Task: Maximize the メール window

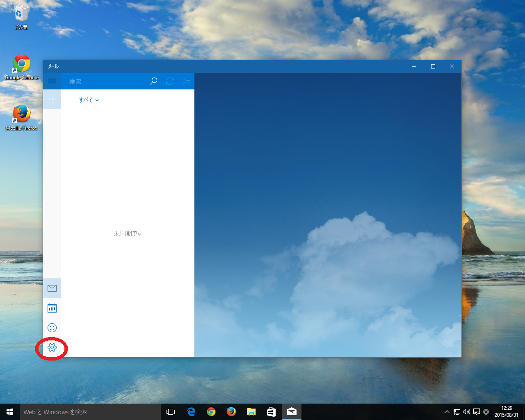Action: click(433, 66)
